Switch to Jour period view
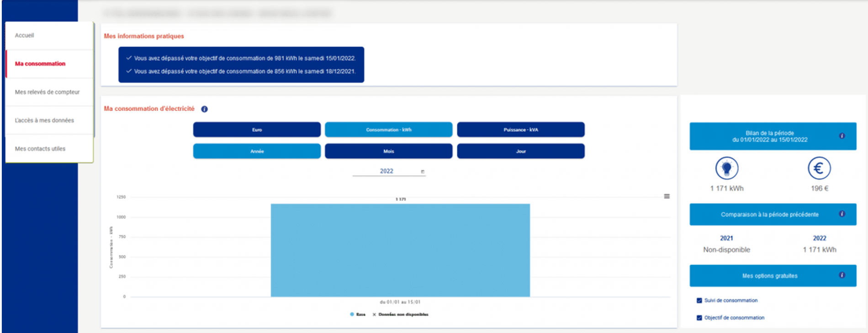The height and width of the screenshot is (333, 868). 520,151
